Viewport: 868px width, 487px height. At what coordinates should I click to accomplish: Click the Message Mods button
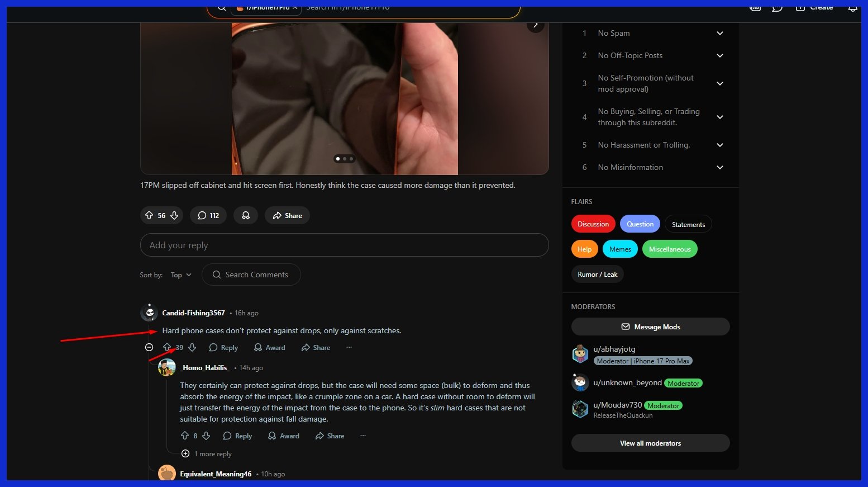coord(650,327)
